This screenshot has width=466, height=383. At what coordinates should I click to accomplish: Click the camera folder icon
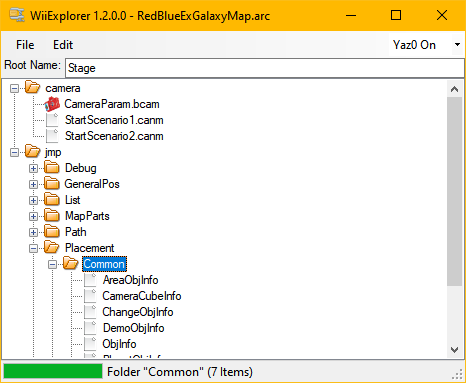coord(32,88)
